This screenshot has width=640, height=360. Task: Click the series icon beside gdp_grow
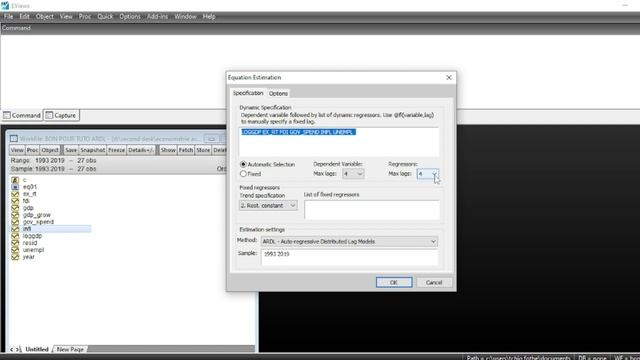click(15, 215)
